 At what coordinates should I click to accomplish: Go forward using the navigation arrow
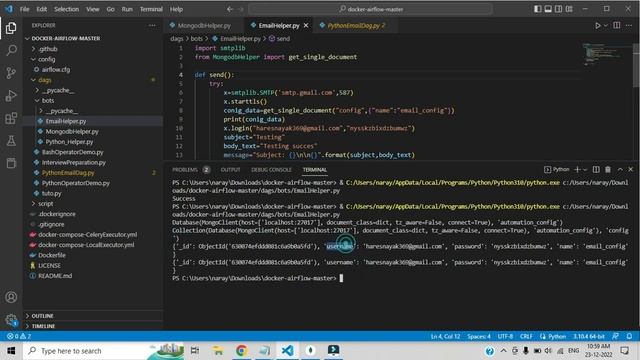coord(240,9)
